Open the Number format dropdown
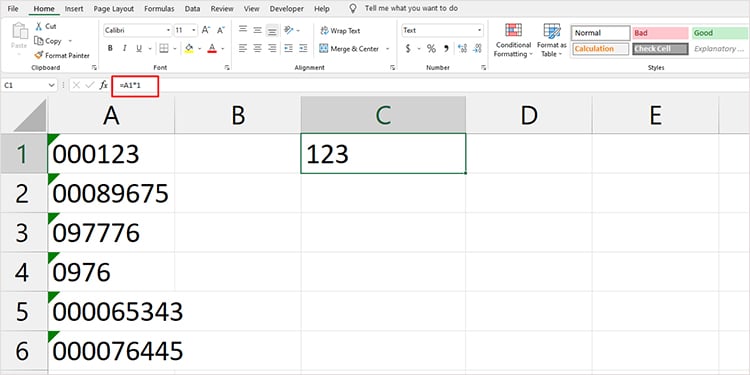 pos(479,30)
